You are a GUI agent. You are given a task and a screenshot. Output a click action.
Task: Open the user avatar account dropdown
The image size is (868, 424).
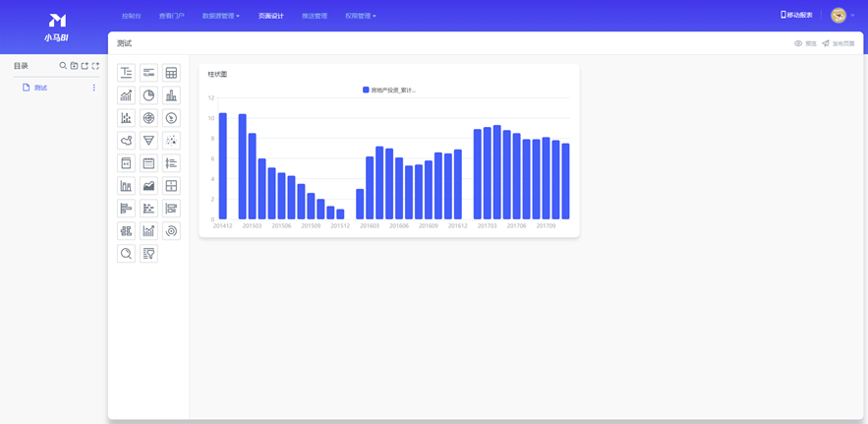coord(841,15)
